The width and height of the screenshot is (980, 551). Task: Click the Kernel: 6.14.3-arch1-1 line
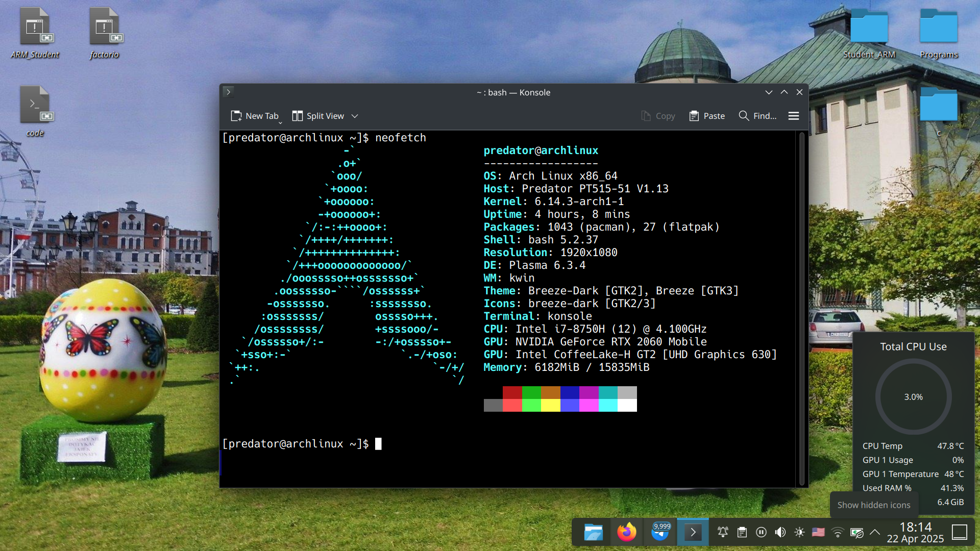553,202
